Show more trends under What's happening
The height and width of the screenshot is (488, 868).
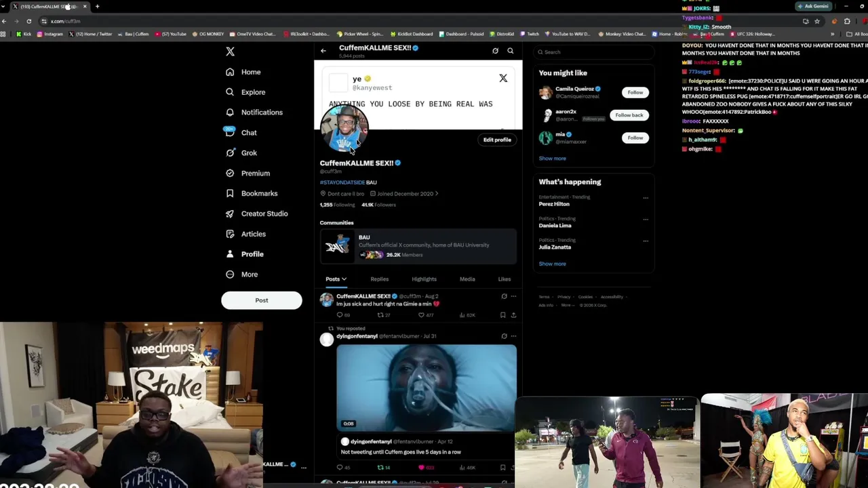click(x=552, y=264)
